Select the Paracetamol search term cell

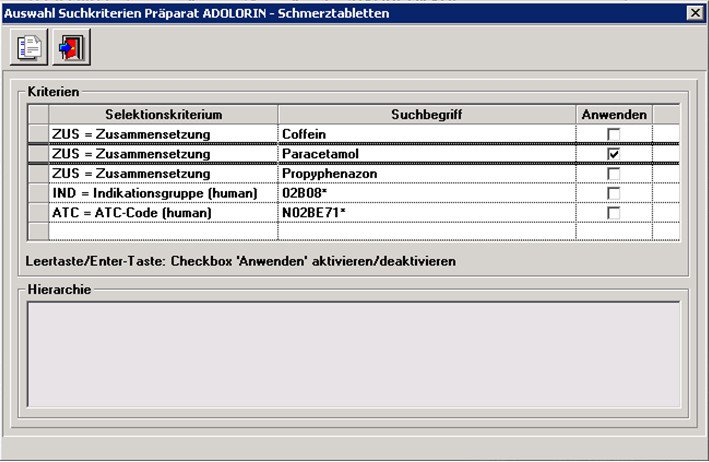[427, 154]
